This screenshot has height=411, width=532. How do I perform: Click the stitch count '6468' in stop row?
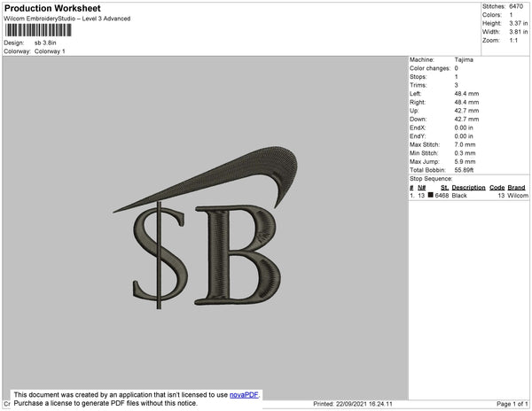coord(442,196)
